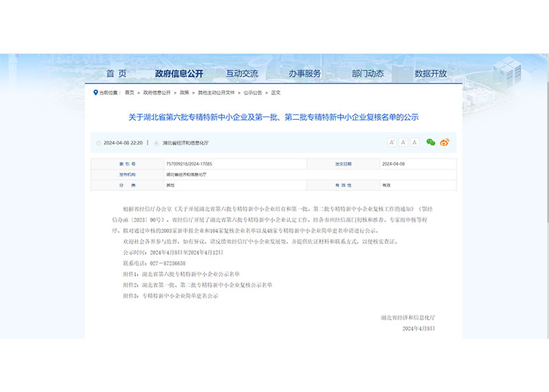Reset font size with default A icon
Image resolution: width=549 pixels, height=392 pixels.
click(x=415, y=143)
